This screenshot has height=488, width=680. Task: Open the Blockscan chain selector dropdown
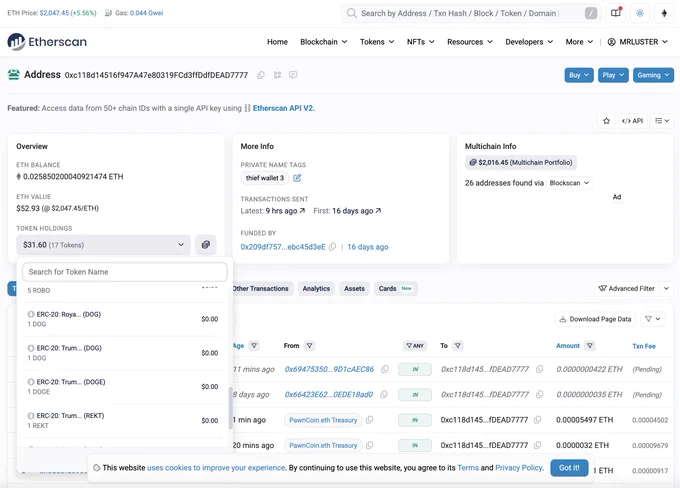click(569, 183)
